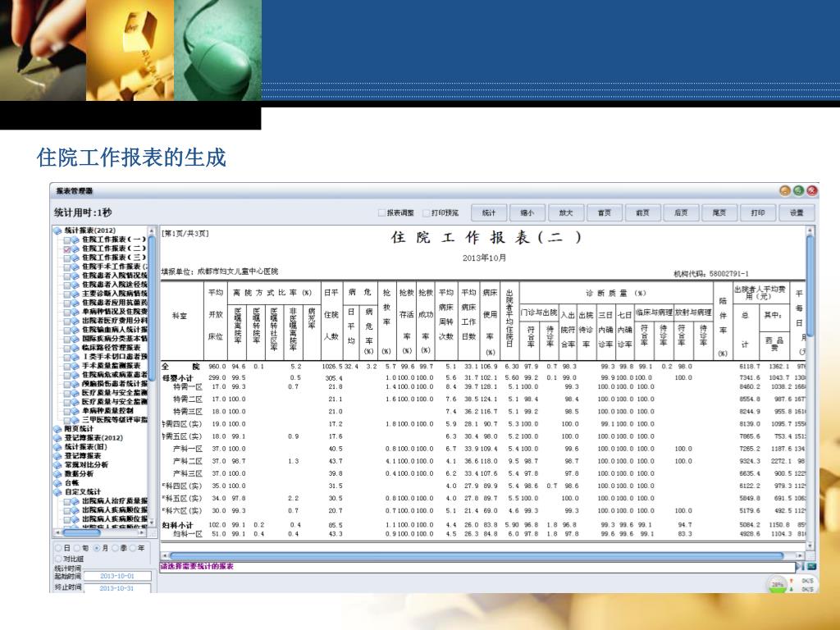Enable the 报表调整 checkbox
The width and height of the screenshot is (840, 630).
(381, 213)
